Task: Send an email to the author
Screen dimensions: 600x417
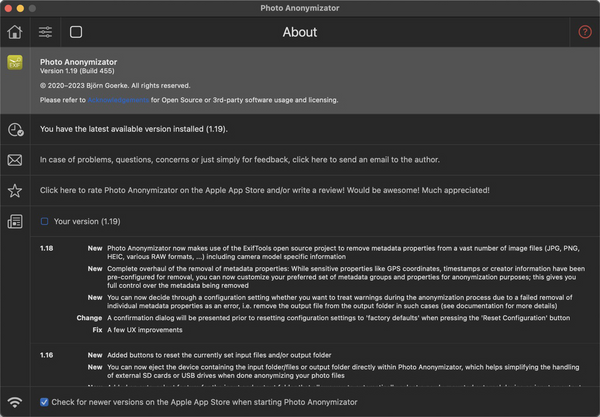Action: 239,160
